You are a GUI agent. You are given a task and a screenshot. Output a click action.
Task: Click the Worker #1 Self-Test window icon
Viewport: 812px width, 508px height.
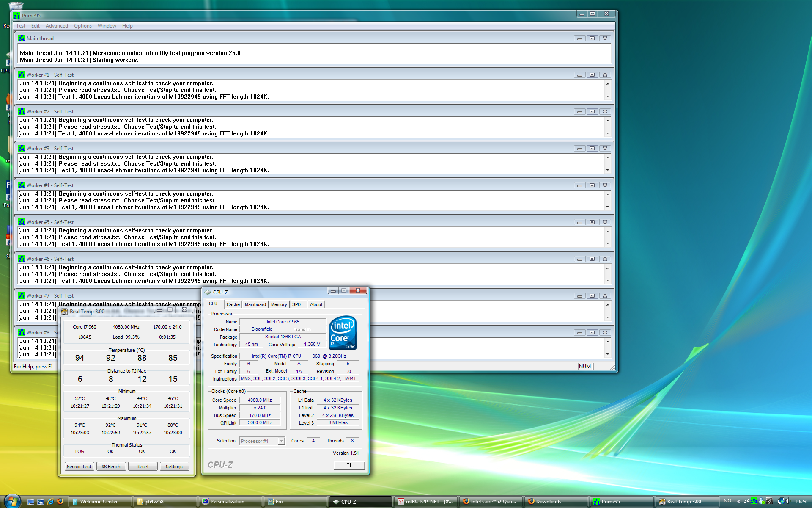click(x=22, y=75)
